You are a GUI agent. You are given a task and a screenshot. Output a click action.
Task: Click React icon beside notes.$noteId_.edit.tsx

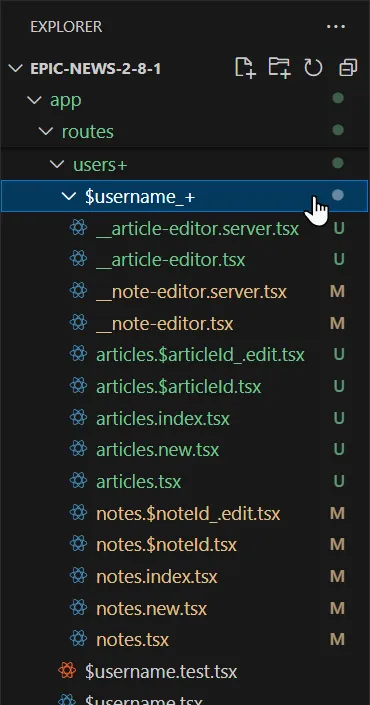point(78,513)
